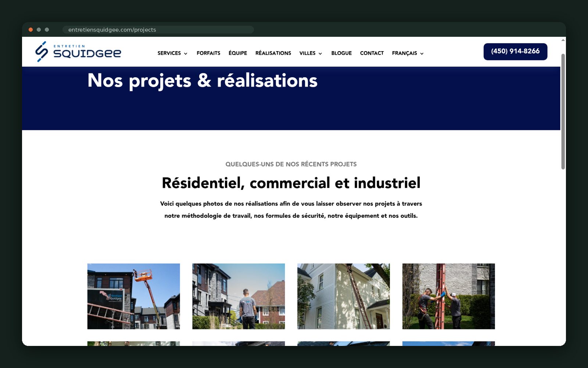Open the Forfaits page

(208, 53)
